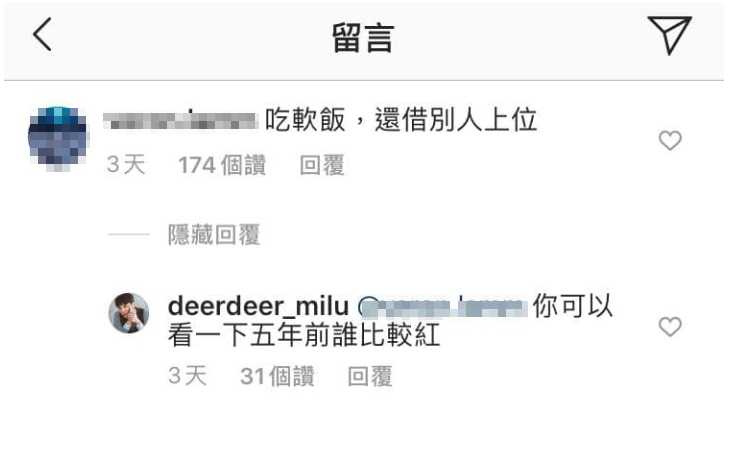Like deerdeer_milu's reply with its heart
Image resolution: width=733 pixels, height=474 pixels.
[x=670, y=326]
